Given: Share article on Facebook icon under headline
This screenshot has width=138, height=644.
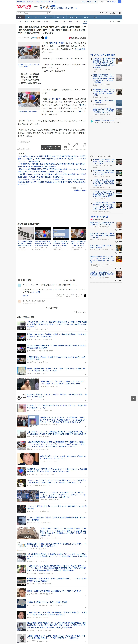Looking at the screenshot, I should 46,38.
